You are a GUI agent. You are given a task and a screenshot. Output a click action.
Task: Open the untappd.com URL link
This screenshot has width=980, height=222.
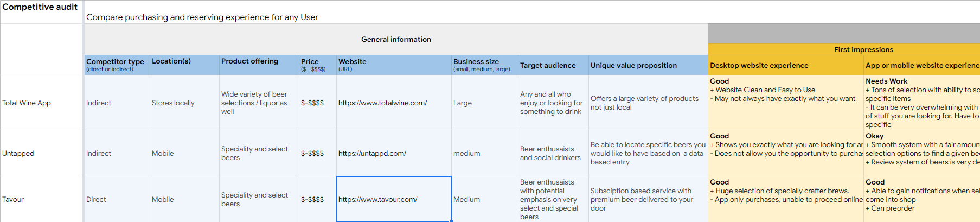[x=372, y=154]
